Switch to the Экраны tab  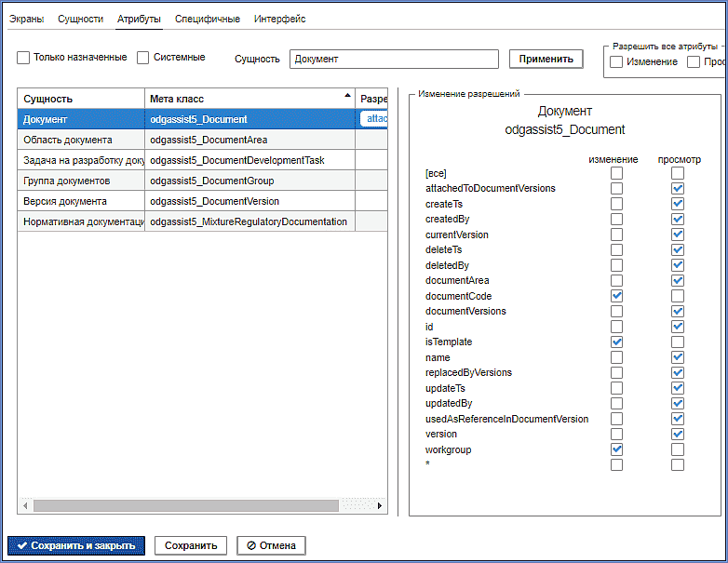(x=26, y=19)
